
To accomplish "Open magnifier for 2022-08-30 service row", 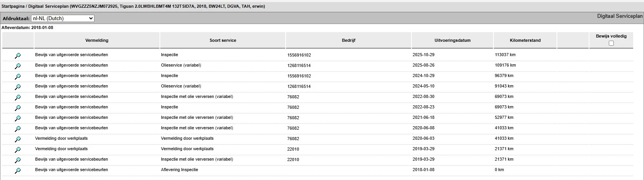I will coord(18,98).
